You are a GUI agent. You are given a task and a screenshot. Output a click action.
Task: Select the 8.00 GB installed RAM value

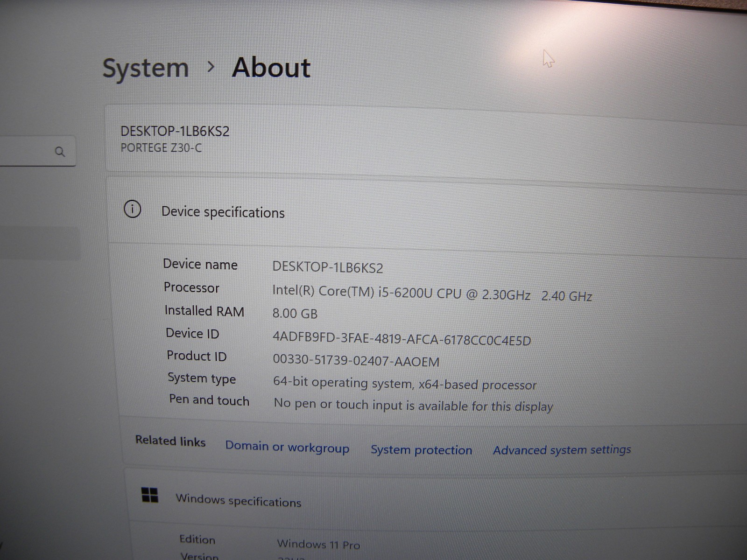[x=295, y=313]
